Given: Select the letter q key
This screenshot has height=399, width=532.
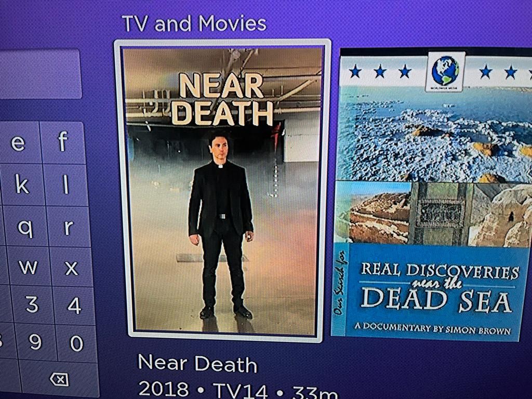Looking at the screenshot, I should tap(25, 227).
